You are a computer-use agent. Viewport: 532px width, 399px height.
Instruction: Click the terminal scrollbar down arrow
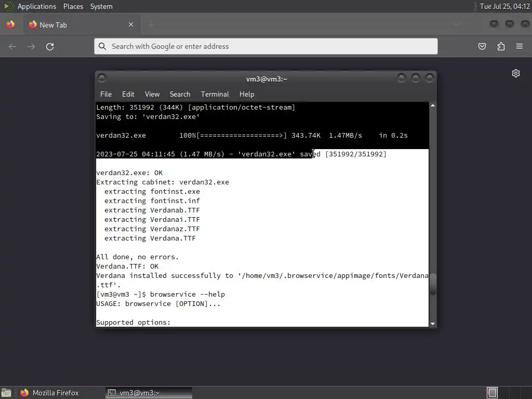(433, 324)
